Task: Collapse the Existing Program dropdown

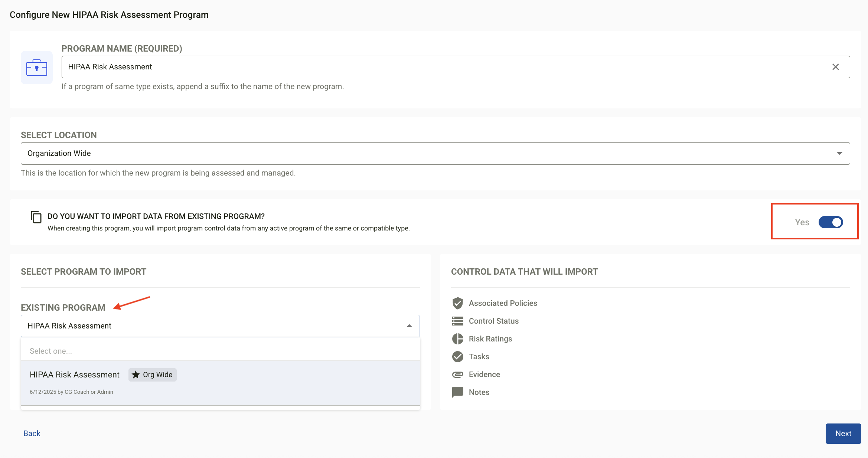Action: (409, 326)
